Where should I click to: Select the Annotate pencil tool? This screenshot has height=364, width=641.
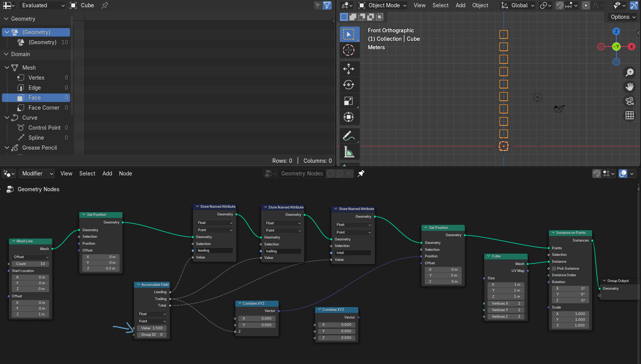(x=349, y=135)
